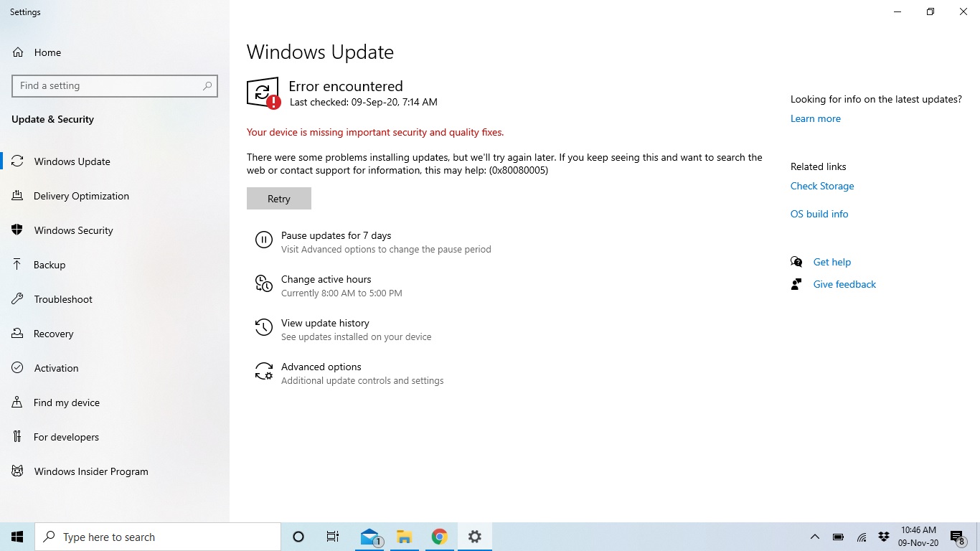Click the Get help link
The image size is (980, 551).
click(832, 262)
